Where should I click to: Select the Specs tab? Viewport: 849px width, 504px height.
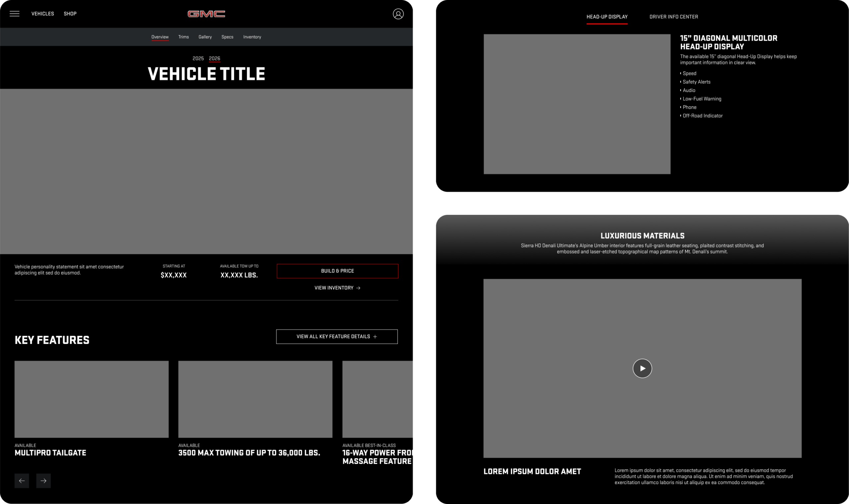pos(227,37)
